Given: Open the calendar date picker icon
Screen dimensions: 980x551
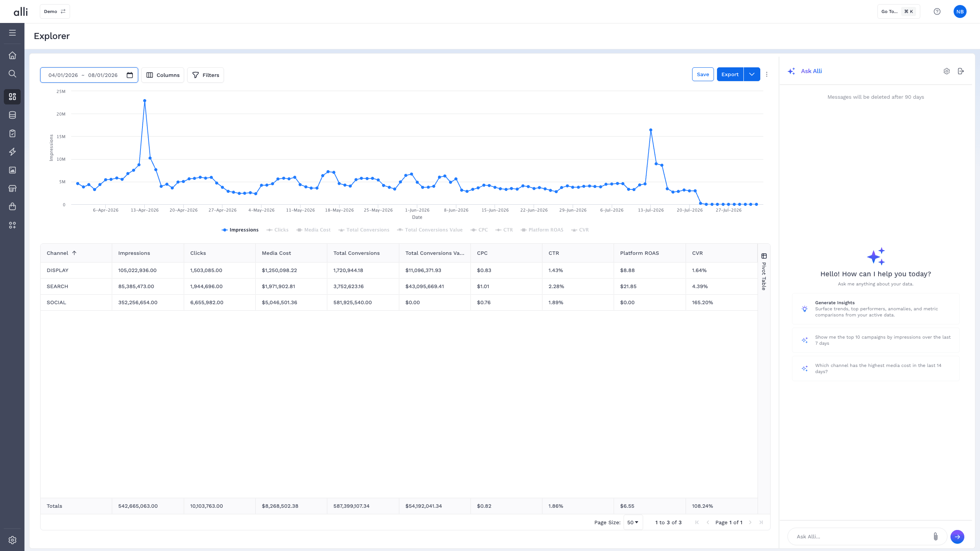Looking at the screenshot, I should pyautogui.click(x=130, y=75).
